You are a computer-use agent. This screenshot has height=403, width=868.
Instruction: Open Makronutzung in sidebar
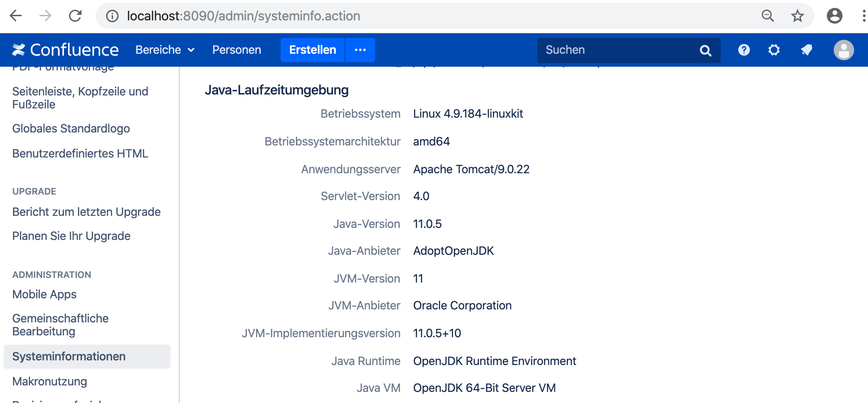(50, 381)
